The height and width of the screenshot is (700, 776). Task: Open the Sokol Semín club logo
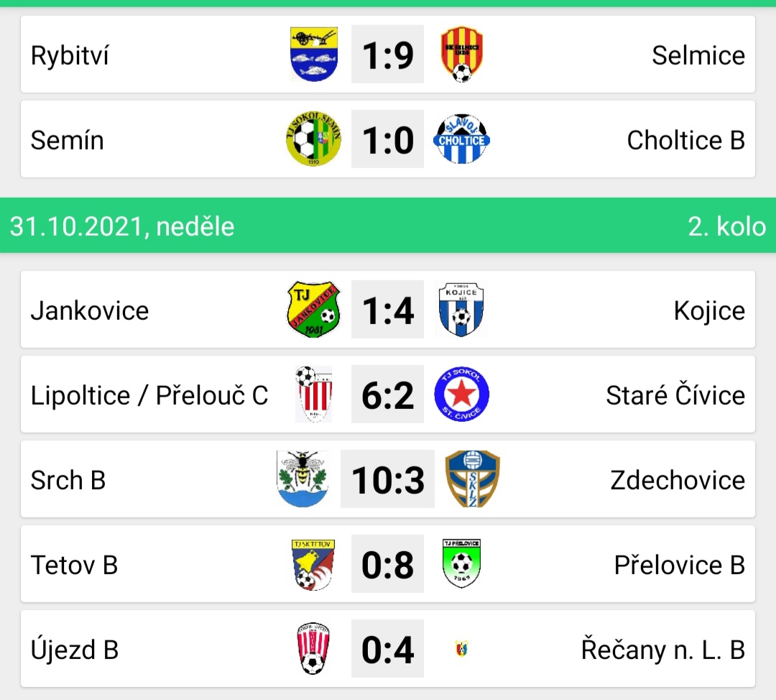point(314,139)
